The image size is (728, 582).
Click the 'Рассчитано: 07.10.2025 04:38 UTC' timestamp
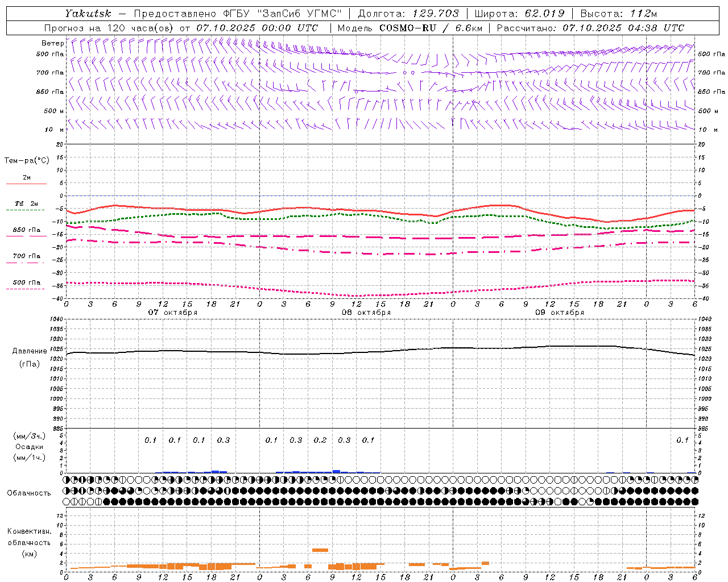coord(590,28)
